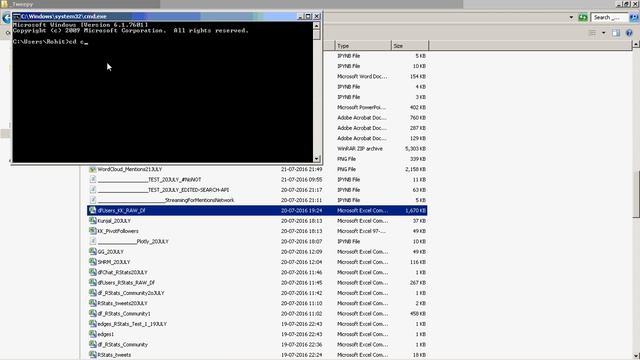Click inside the command prompt typing area

click(x=162, y=92)
